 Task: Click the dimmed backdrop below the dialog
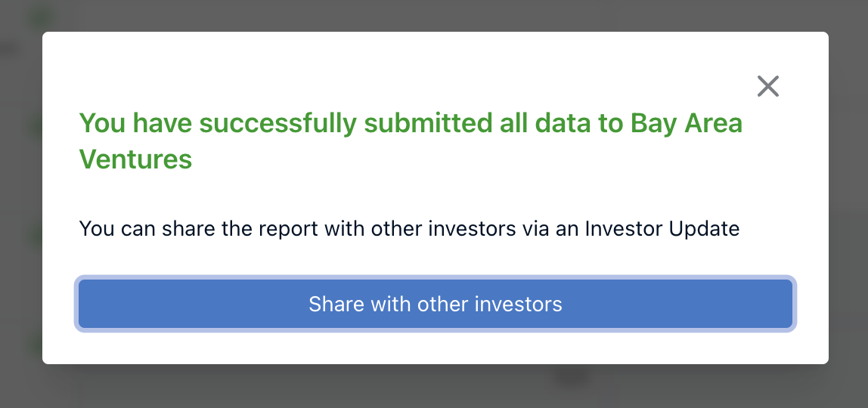(x=434, y=386)
